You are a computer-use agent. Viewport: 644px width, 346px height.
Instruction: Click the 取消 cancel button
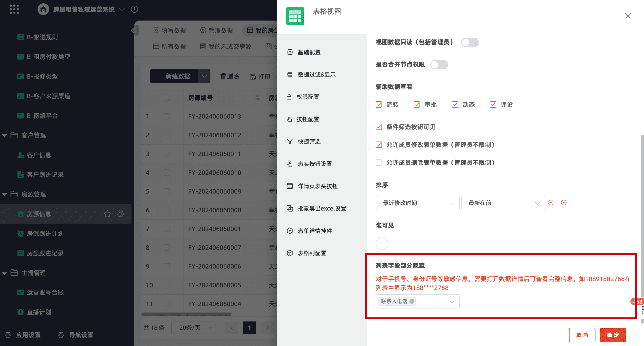coord(582,335)
